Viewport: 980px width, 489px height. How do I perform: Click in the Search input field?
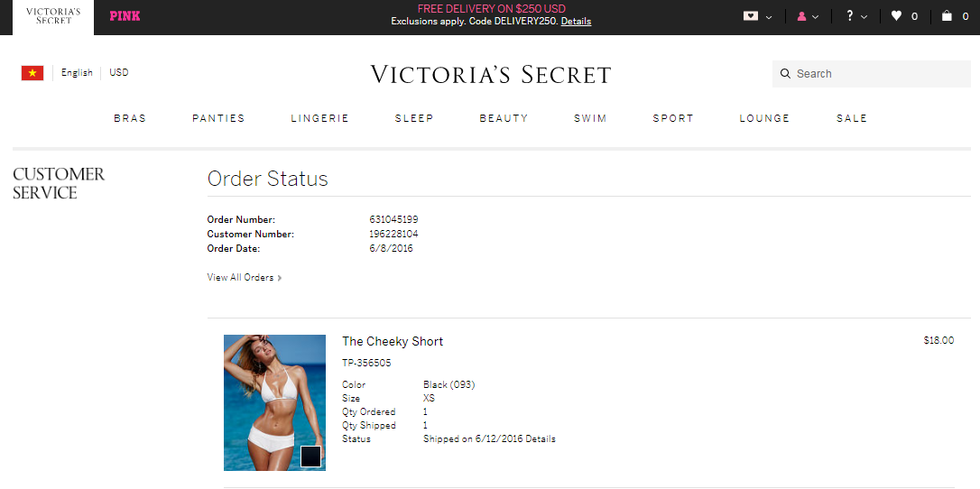click(871, 74)
